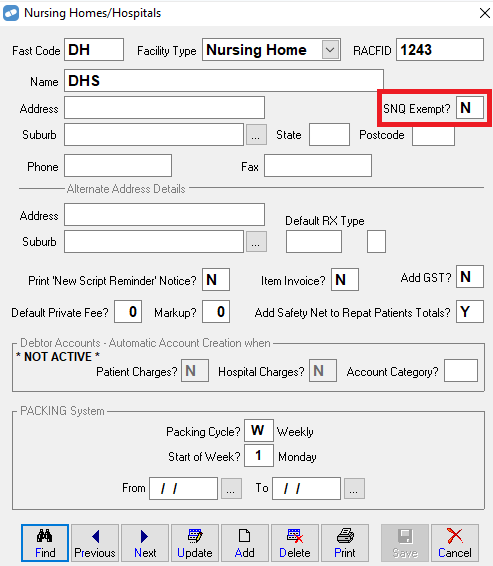
Task: Click into the facility Name field
Action: point(224,80)
